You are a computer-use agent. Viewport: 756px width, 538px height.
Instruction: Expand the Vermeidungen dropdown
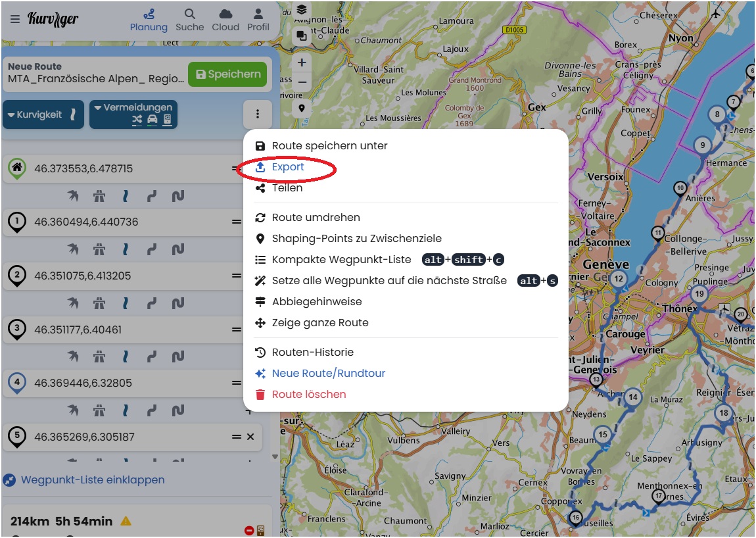[133, 114]
